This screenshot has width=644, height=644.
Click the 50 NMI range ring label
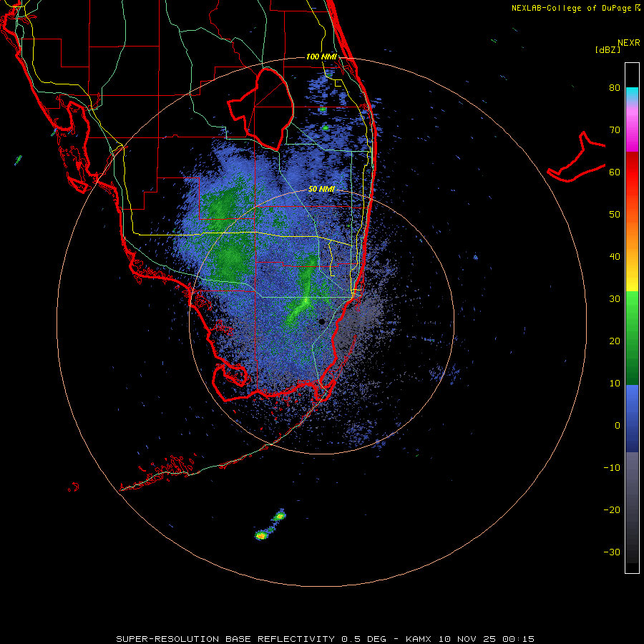[321, 189]
